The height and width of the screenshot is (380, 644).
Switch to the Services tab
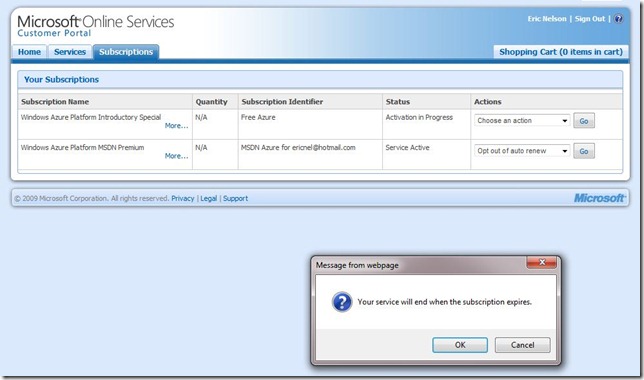[x=70, y=52]
